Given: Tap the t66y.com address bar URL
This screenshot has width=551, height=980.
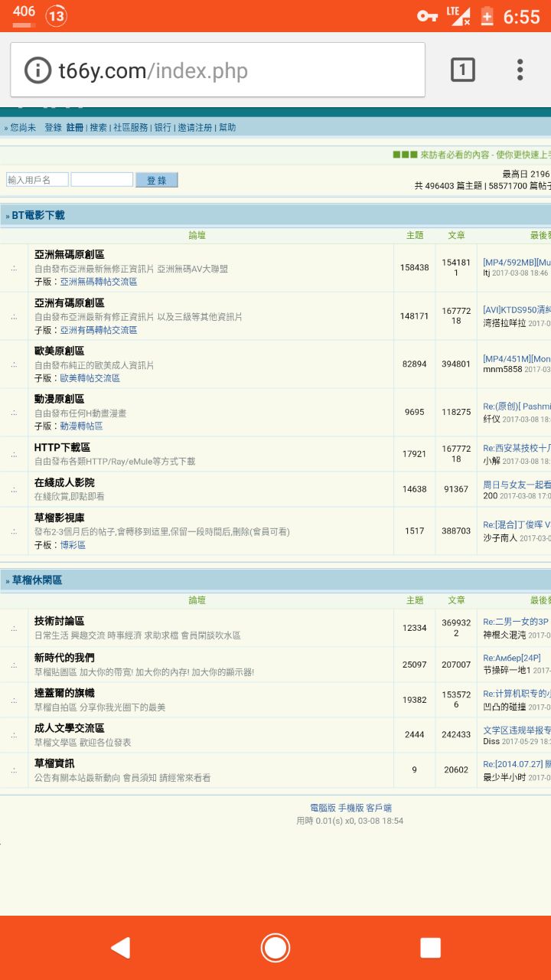Looking at the screenshot, I should pos(153,71).
